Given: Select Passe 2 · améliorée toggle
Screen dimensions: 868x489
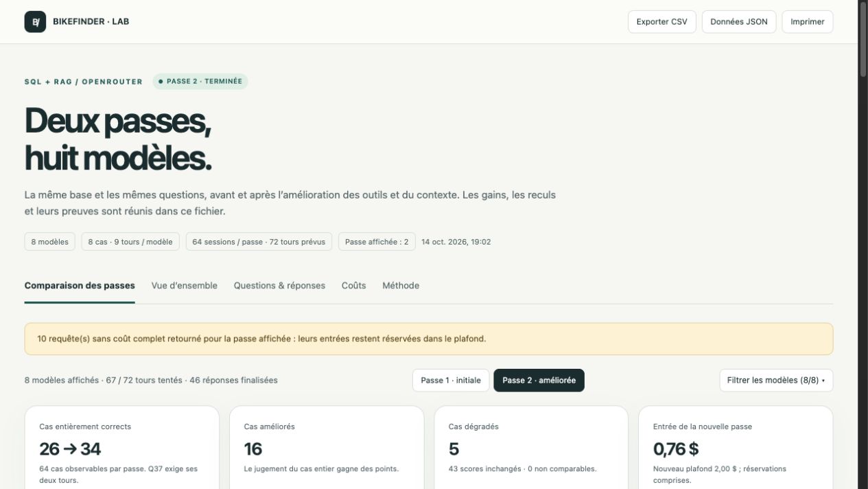Looking at the screenshot, I should (x=539, y=380).
